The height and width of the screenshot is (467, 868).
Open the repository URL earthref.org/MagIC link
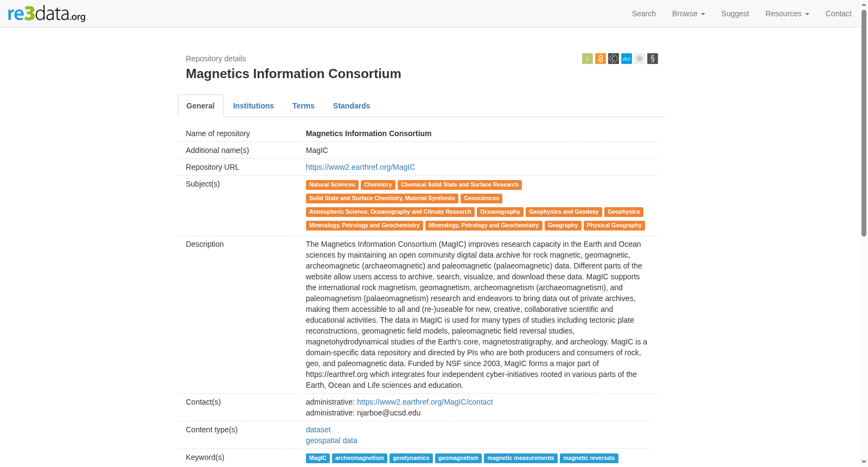click(360, 167)
